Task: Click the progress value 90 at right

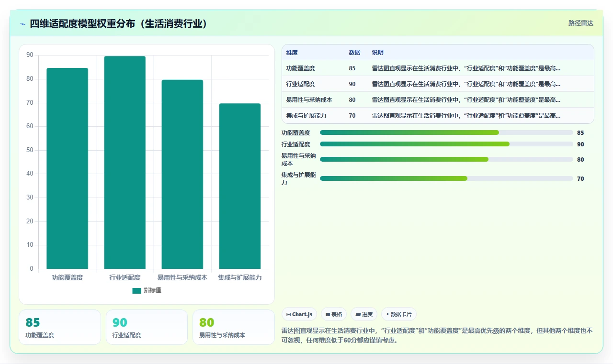Action: click(x=580, y=144)
